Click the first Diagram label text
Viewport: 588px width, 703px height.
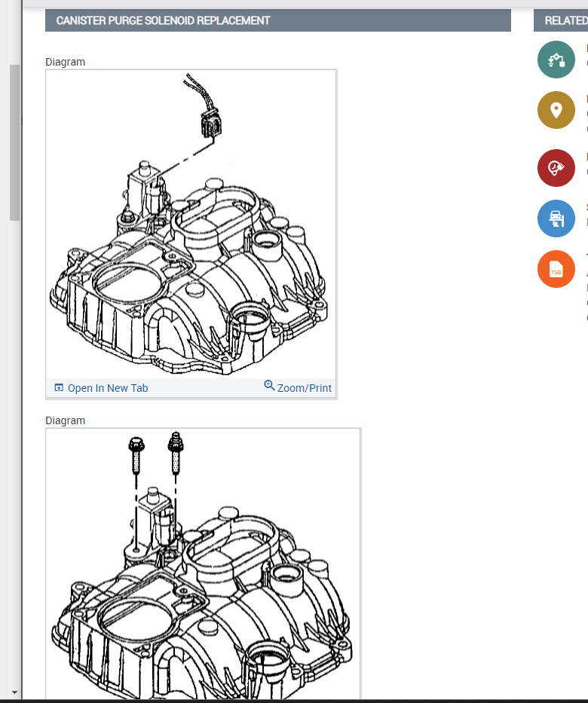point(65,62)
